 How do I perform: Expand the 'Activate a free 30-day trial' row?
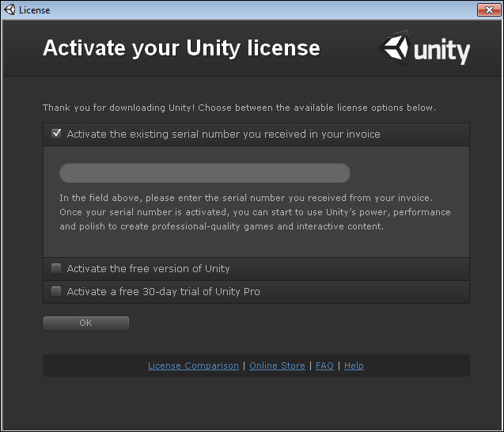pyautogui.click(x=256, y=292)
